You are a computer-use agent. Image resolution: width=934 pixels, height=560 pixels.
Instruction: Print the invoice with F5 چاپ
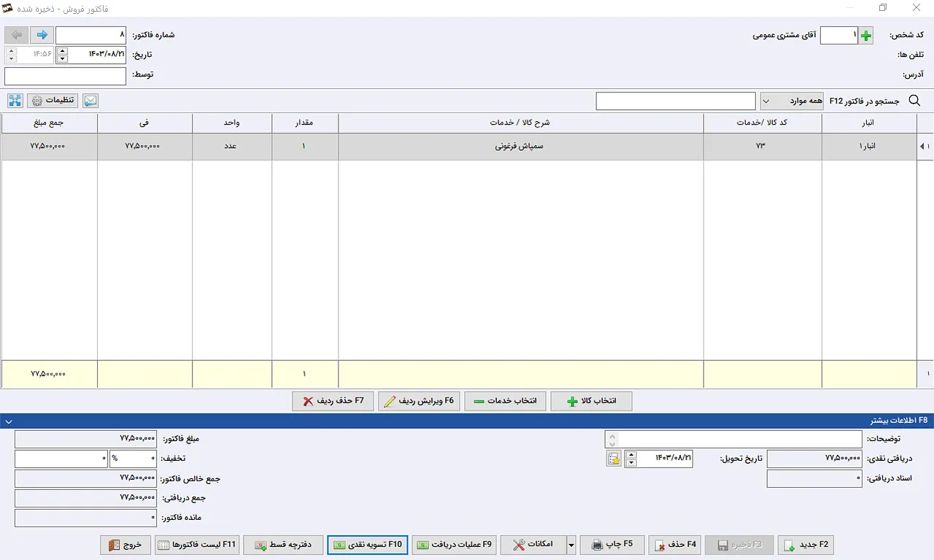pyautogui.click(x=611, y=545)
